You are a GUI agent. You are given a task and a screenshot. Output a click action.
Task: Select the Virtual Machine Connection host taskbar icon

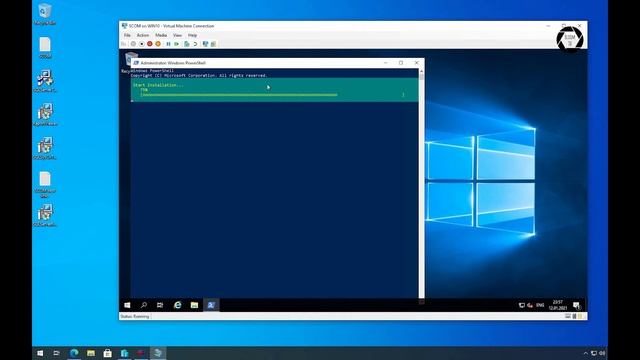(158, 353)
